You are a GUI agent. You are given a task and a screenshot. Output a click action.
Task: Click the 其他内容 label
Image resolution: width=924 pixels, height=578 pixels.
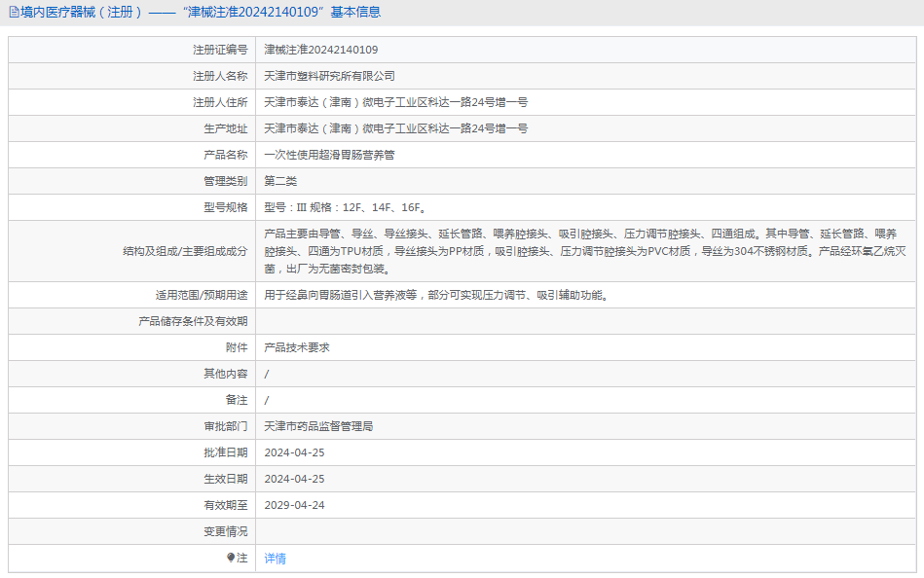pos(226,374)
